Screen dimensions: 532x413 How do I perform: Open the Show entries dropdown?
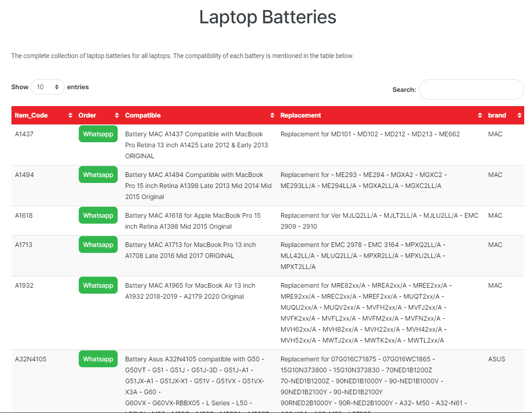coord(48,87)
